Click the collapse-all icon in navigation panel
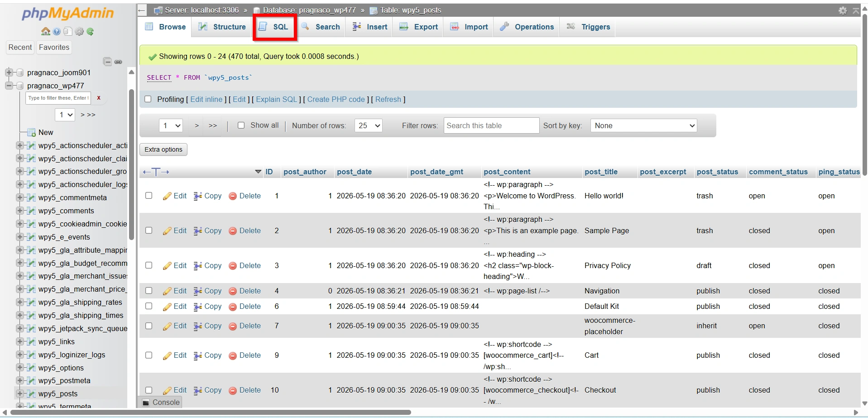Screen dimensions: 868x418 [x=107, y=62]
